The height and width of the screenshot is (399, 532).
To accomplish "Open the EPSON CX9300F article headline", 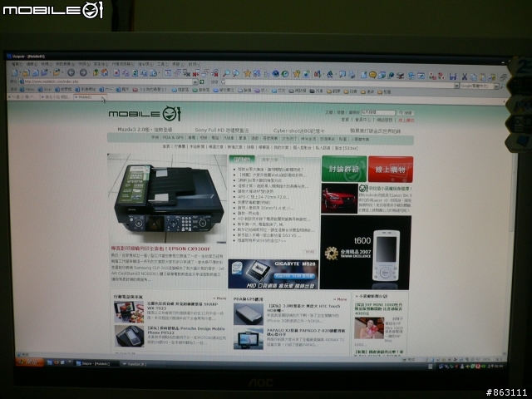I will (160, 249).
